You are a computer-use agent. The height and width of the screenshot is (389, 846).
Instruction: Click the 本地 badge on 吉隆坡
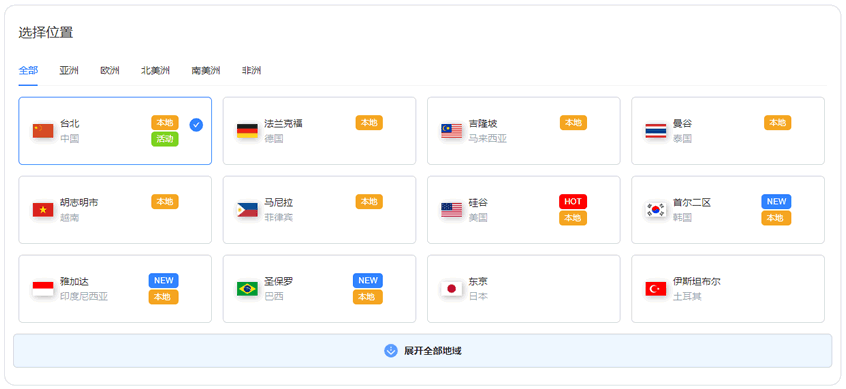[x=573, y=122]
